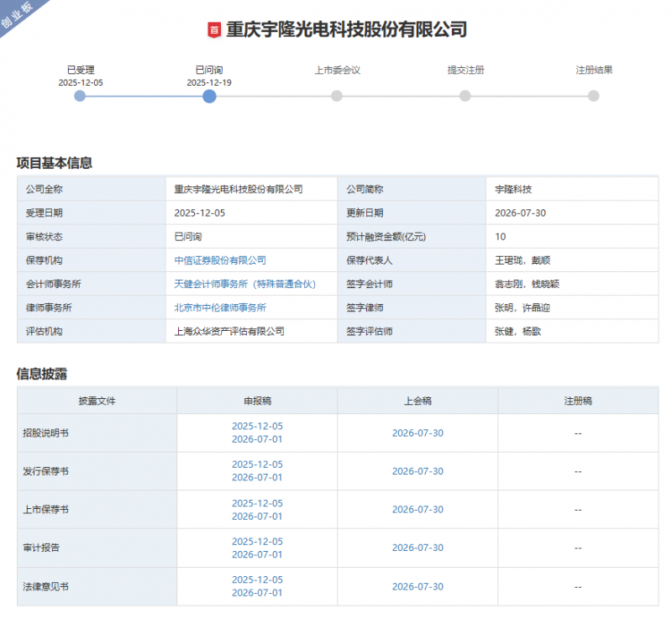Open 上市保荐书 上会稿 dated 2026-07-30
672x619 pixels.
click(417, 509)
